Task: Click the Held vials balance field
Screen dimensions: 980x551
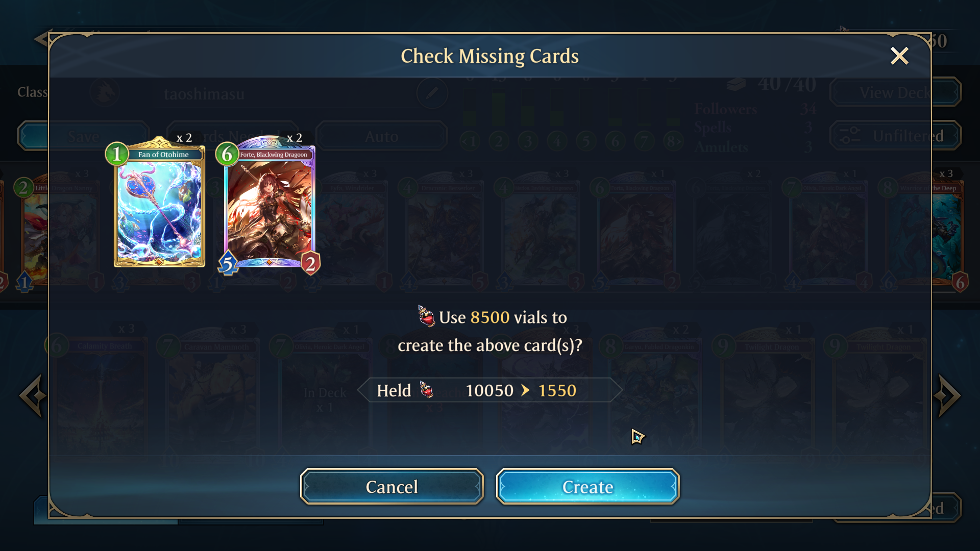Action: pos(490,390)
